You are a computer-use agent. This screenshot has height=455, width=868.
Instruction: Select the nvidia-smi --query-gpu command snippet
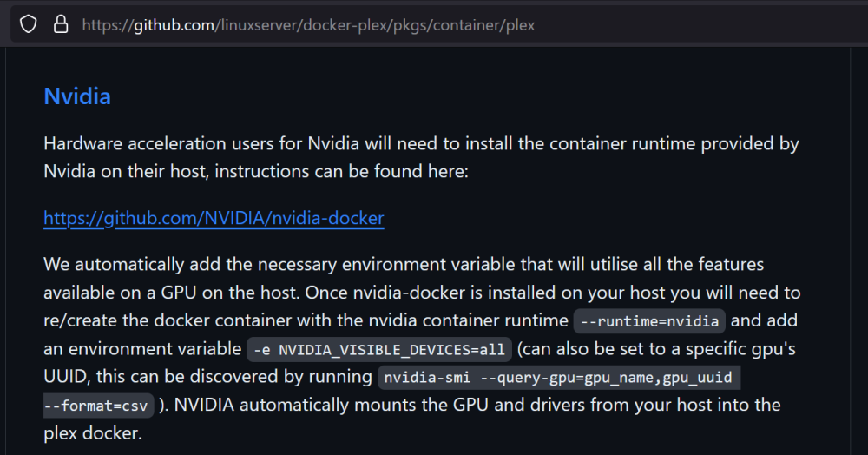558,378
